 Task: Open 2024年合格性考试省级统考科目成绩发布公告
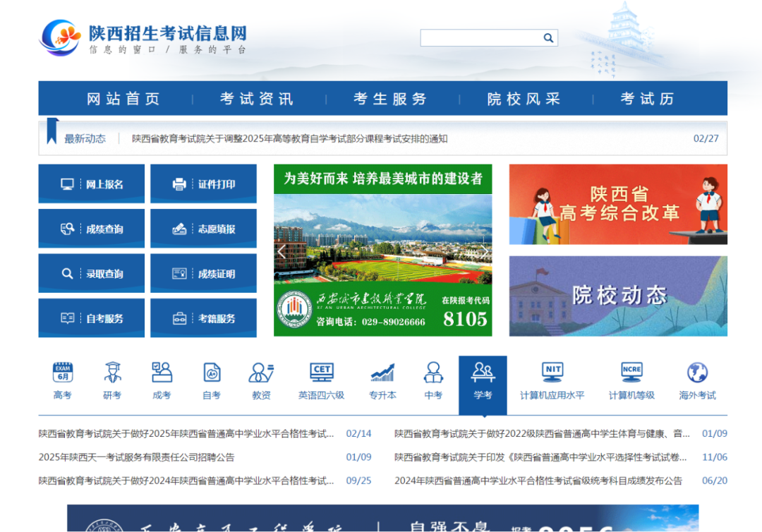(x=538, y=480)
